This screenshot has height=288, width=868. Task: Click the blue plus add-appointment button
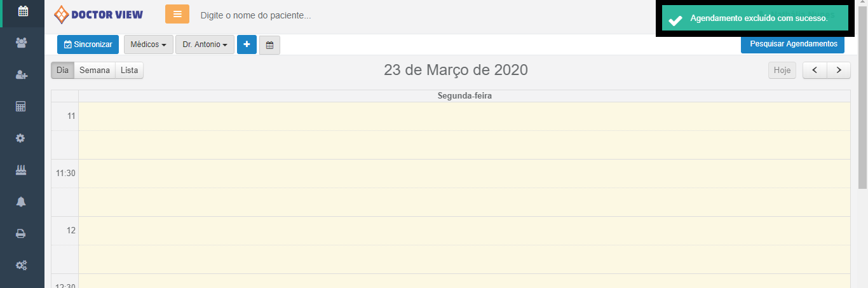[x=247, y=45]
